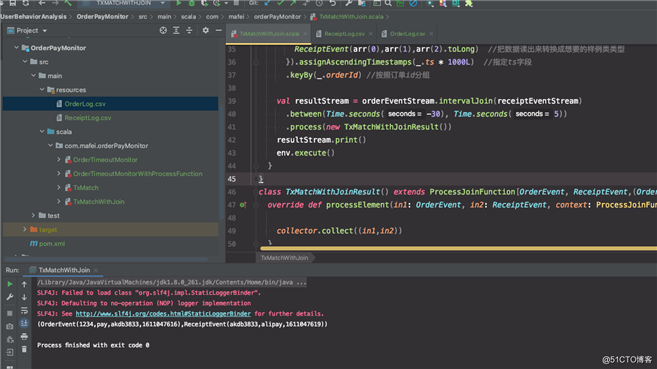Viewport: 657px width, 369px height.
Task: Click wrench icon in the top toolbar
Action: pyautogui.click(x=348, y=3)
